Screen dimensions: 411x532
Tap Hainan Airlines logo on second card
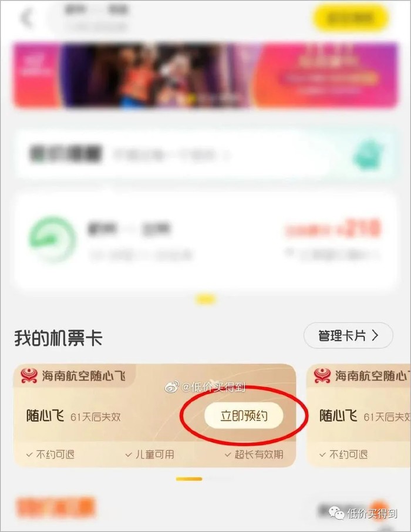322,376
